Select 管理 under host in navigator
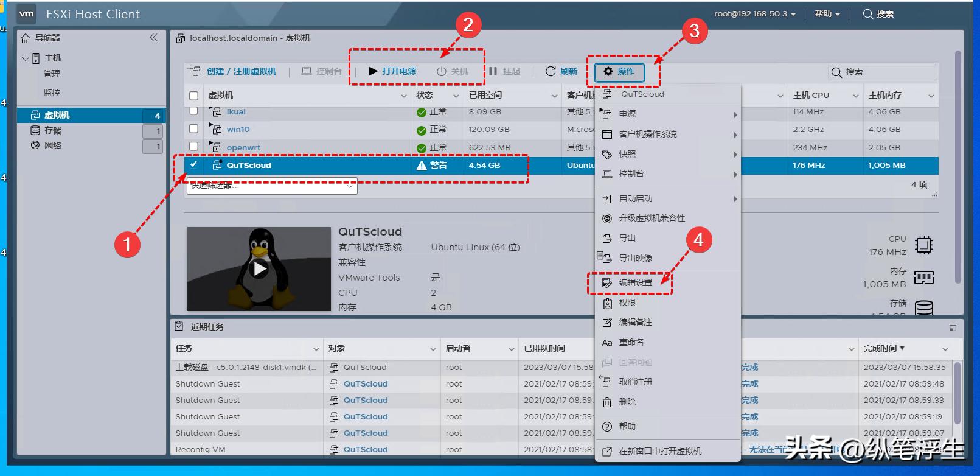 point(52,74)
